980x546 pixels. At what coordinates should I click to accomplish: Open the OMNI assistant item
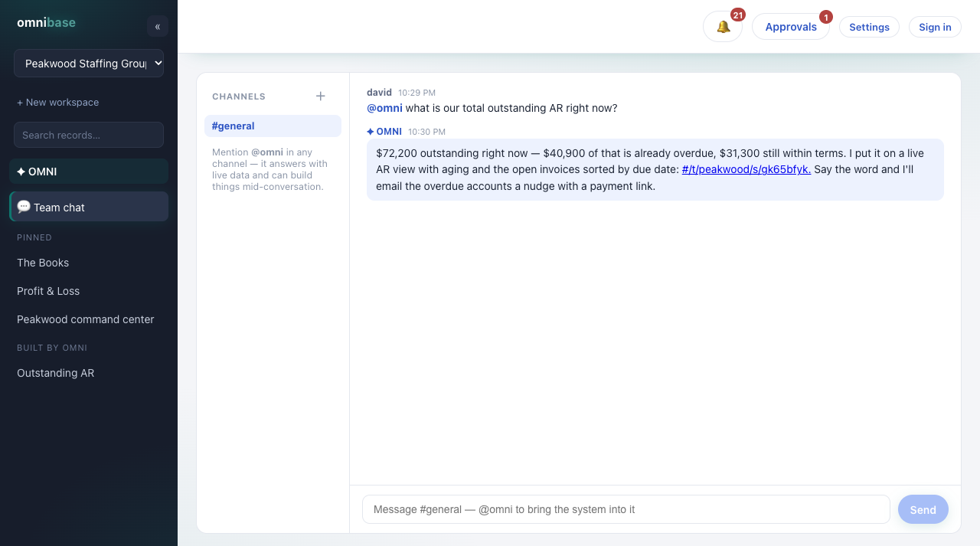[x=89, y=172]
